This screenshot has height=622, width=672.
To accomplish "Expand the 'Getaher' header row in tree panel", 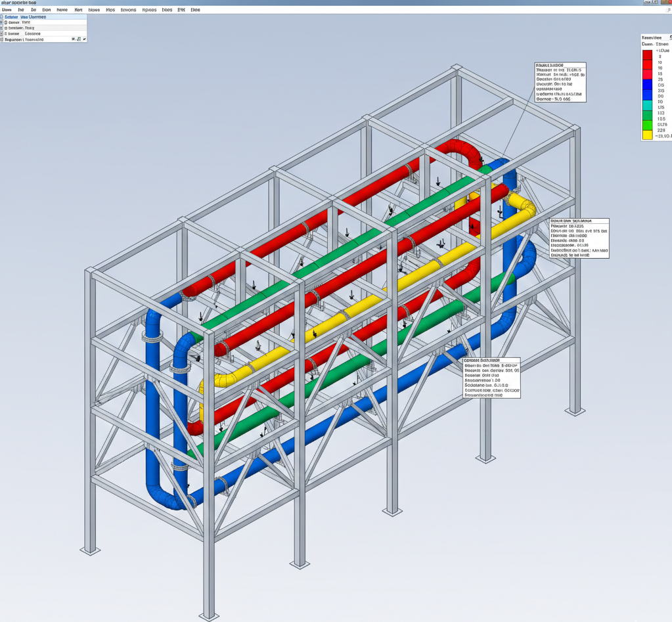I will 2,16.
